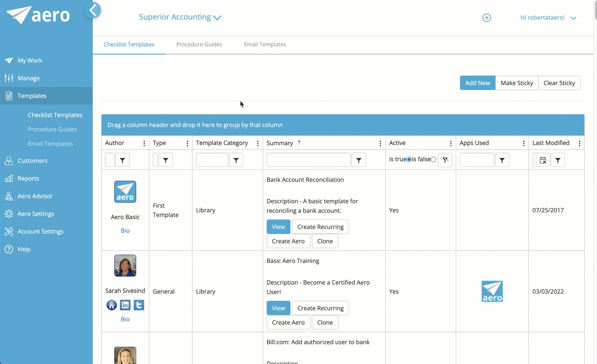Viewport: 597px width, 364px height.
Task: Click the Last Modified filter funnel icon
Action: 558,160
